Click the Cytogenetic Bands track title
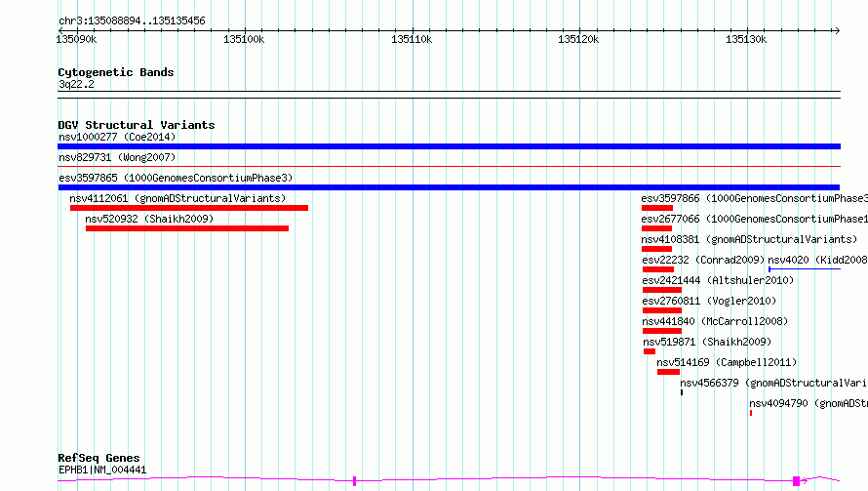The width and height of the screenshot is (868, 491). (116, 72)
